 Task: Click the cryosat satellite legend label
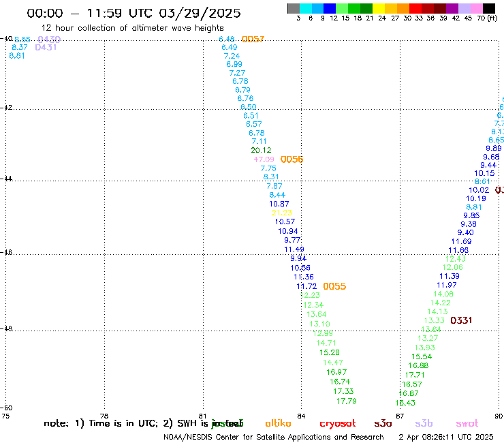click(338, 424)
